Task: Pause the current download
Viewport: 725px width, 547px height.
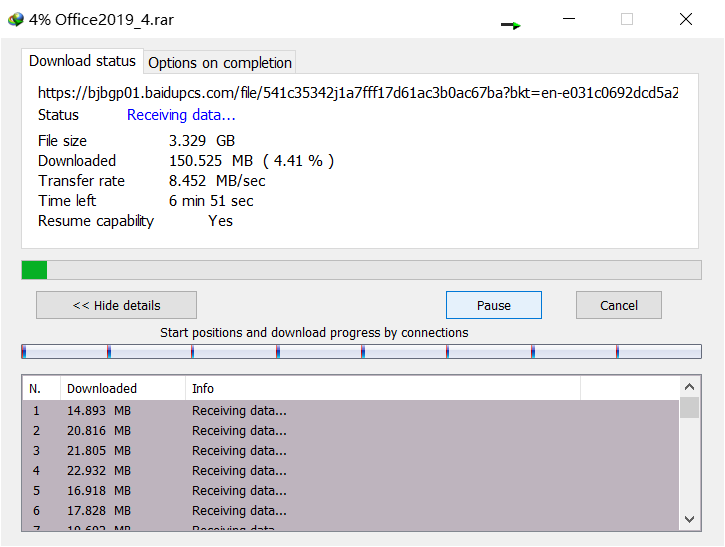Action: click(x=493, y=305)
